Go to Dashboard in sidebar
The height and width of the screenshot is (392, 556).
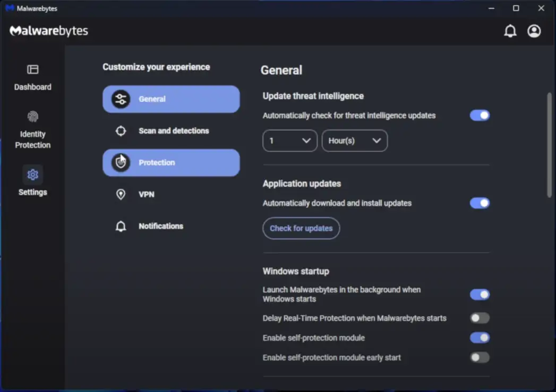[x=33, y=77]
